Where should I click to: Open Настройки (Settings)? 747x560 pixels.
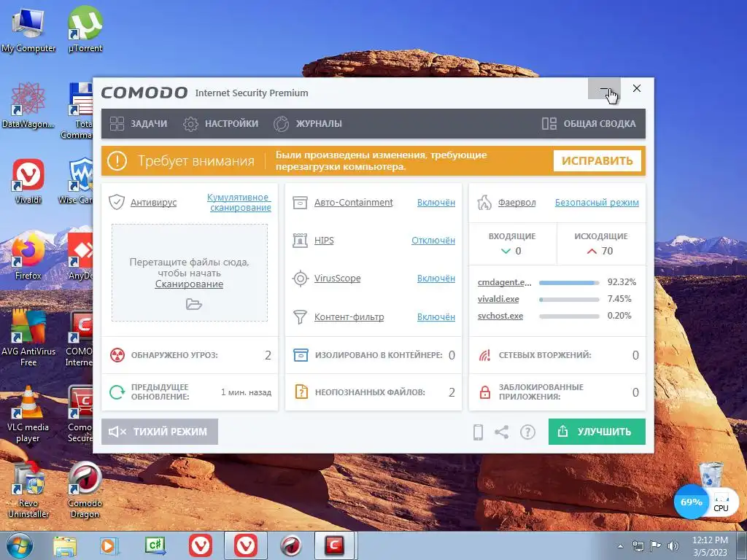pyautogui.click(x=220, y=124)
